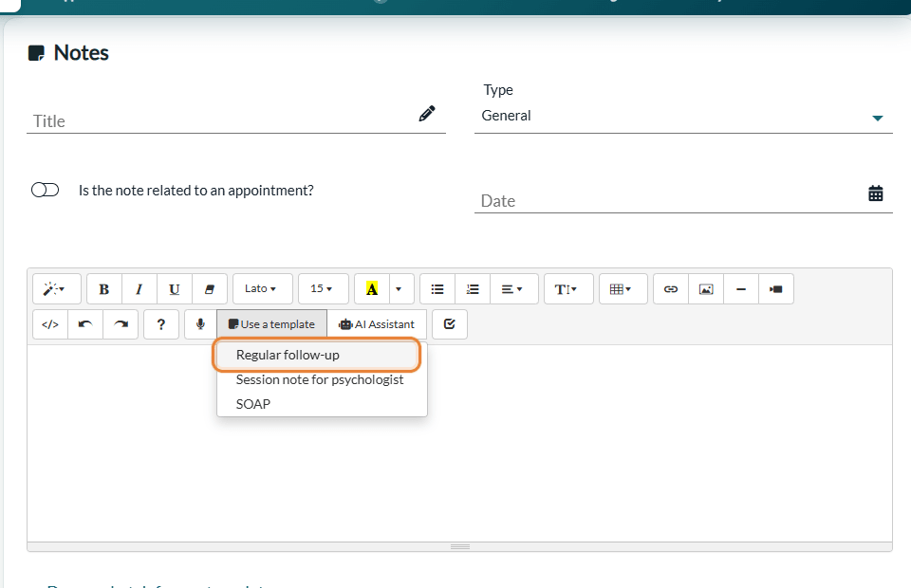Image resolution: width=911 pixels, height=588 pixels.
Task: Insert a horizontal rule line
Action: [x=741, y=289]
